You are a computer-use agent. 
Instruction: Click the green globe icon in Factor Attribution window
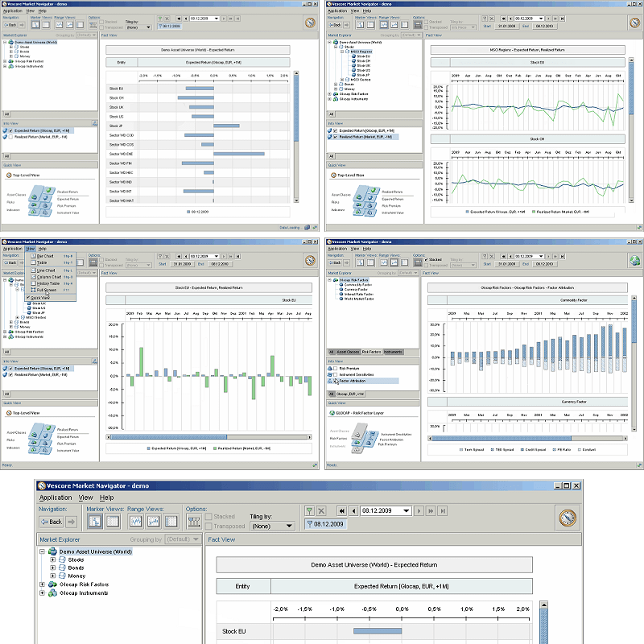(634, 259)
